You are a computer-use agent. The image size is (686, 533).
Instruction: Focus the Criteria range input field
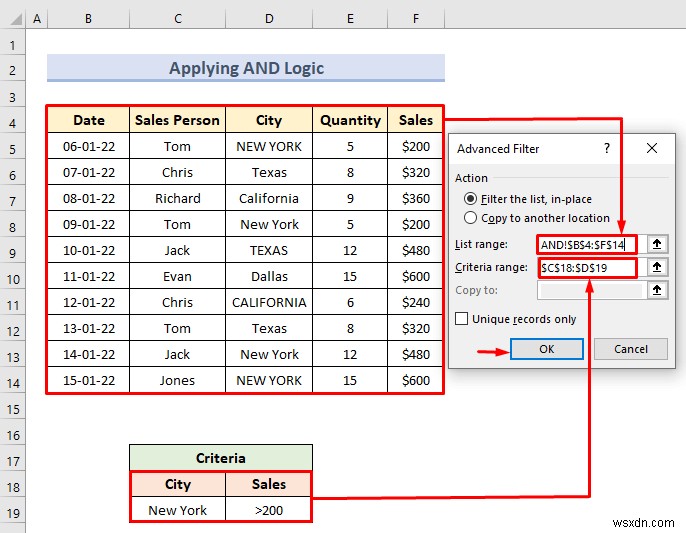587,268
